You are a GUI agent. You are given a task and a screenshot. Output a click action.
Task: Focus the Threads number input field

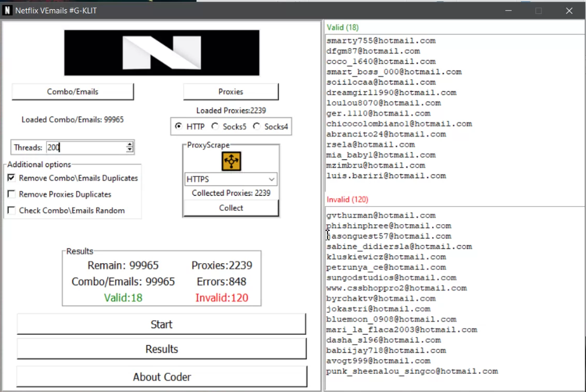[85, 147]
